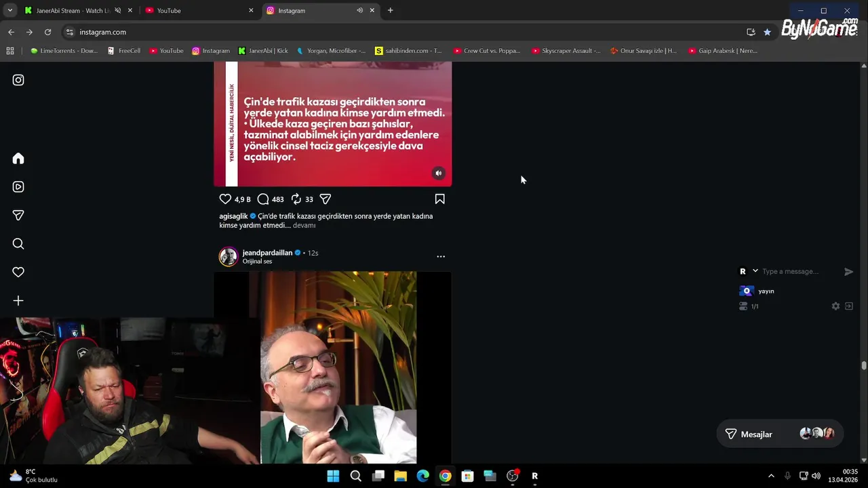Image resolution: width=868 pixels, height=488 pixels.
Task: Expand the R account chevron in chat overlay
Action: point(755,271)
